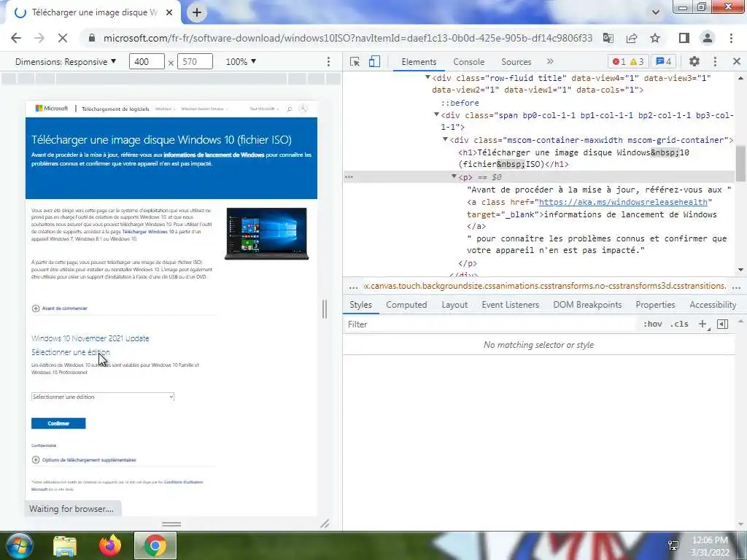Click the translate page icon in address bar
The image size is (747, 560).
click(x=608, y=38)
